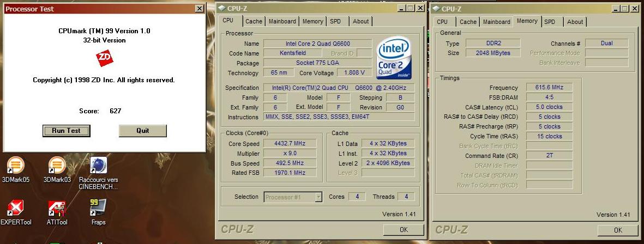Image resolution: width=644 pixels, height=244 pixels.
Task: Switch to Mainboard tab in left CPU-Z
Action: pos(282,21)
